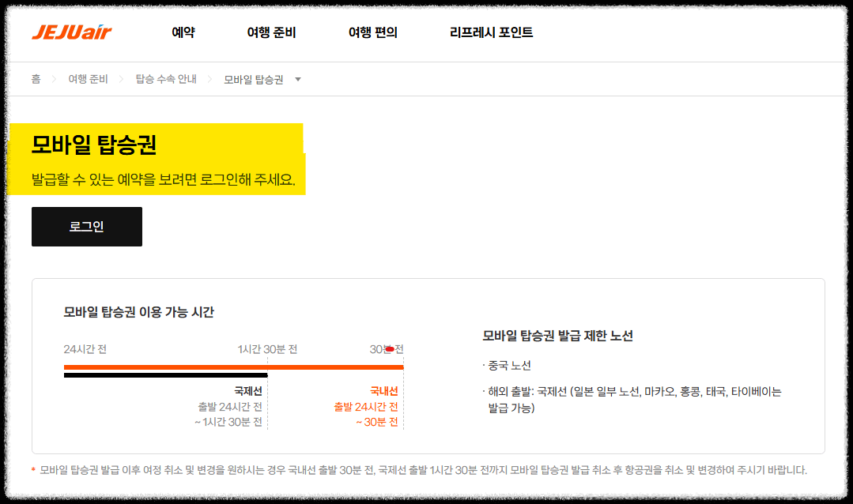Screen dimensions: 853x504
Task: Click the 로그인 button
Action: pos(86,226)
